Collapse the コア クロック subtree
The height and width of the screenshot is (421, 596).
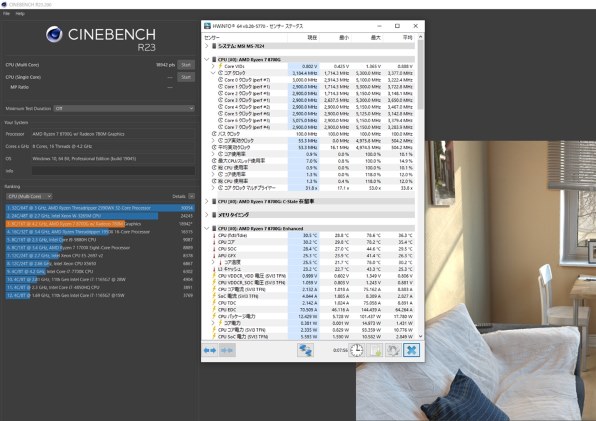click(213, 73)
